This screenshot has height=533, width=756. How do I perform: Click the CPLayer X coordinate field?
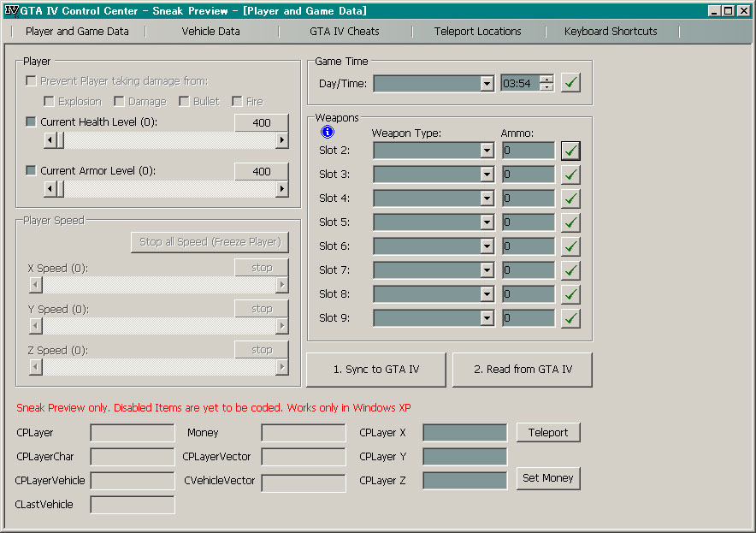(x=464, y=433)
